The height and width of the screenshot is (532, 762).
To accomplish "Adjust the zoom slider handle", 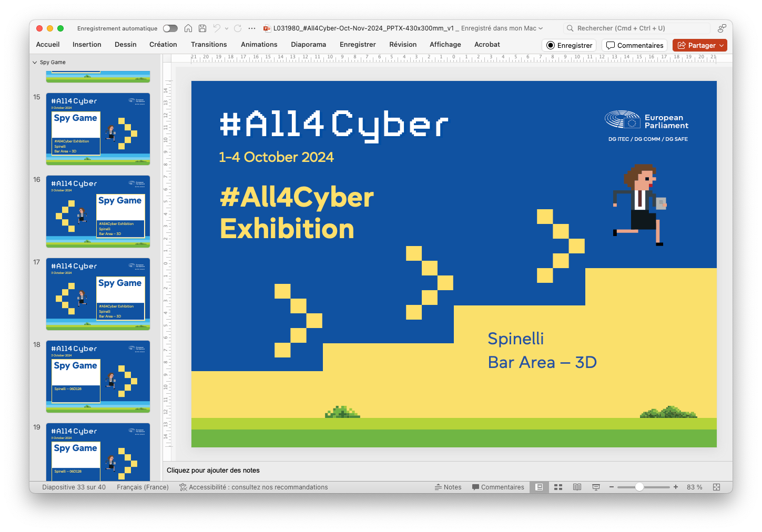I will [x=639, y=487].
